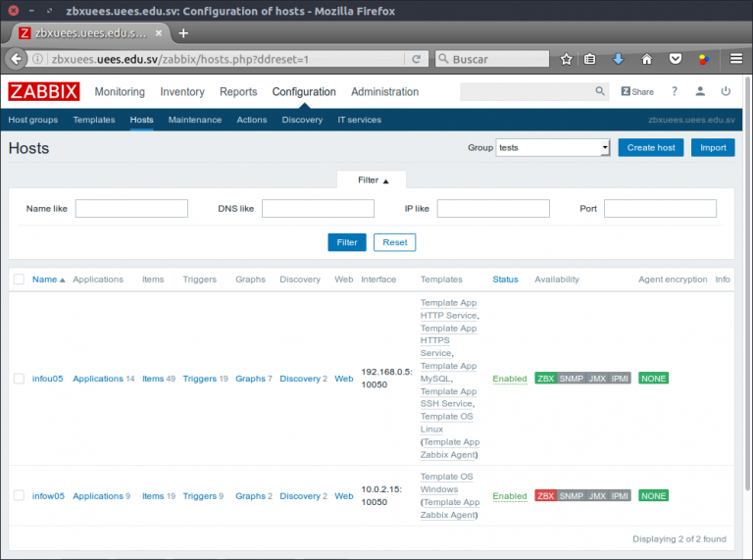Click the colorful extension icon in toolbar

click(704, 59)
